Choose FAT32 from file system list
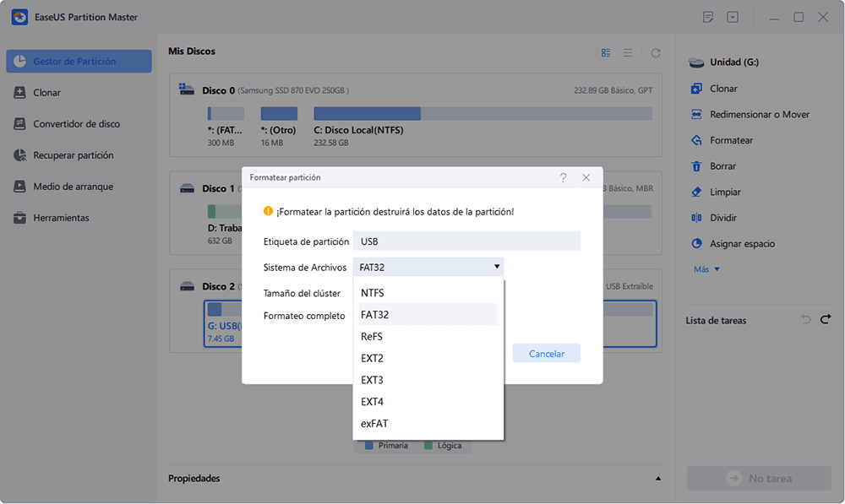845x504 pixels. pyautogui.click(x=428, y=314)
